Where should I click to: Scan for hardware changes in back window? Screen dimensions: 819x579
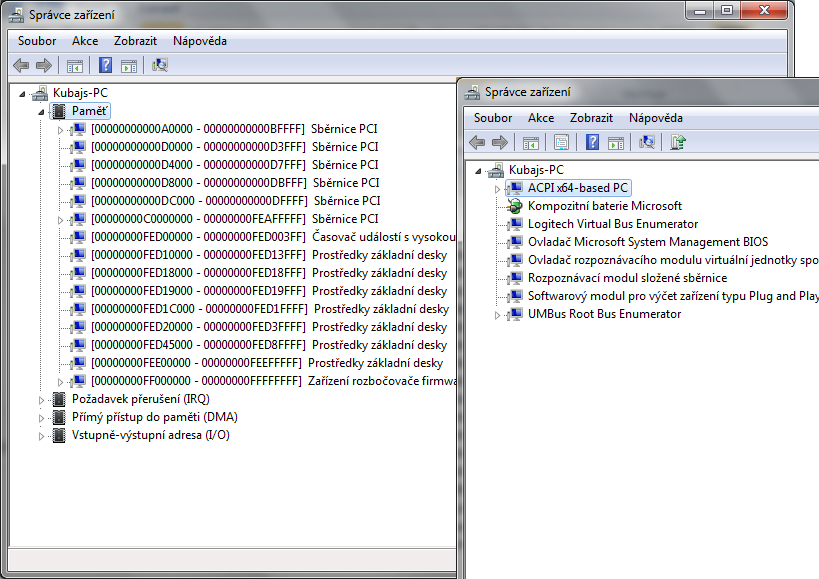(160, 66)
